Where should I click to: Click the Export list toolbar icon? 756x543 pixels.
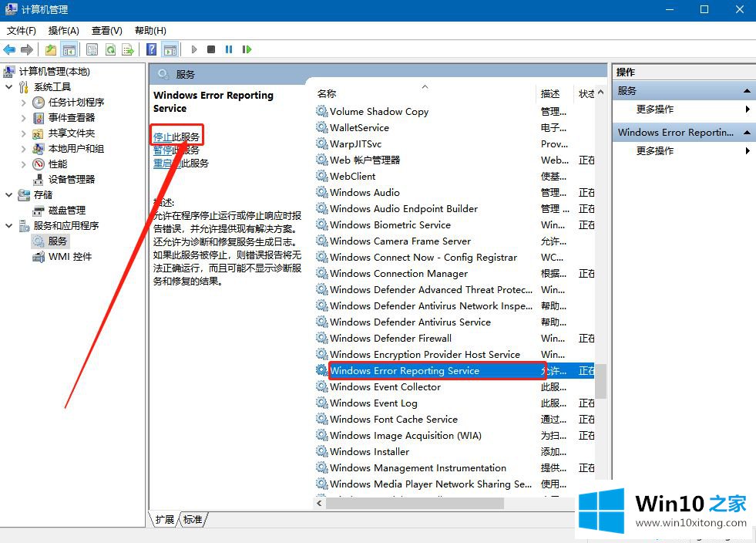pos(128,49)
